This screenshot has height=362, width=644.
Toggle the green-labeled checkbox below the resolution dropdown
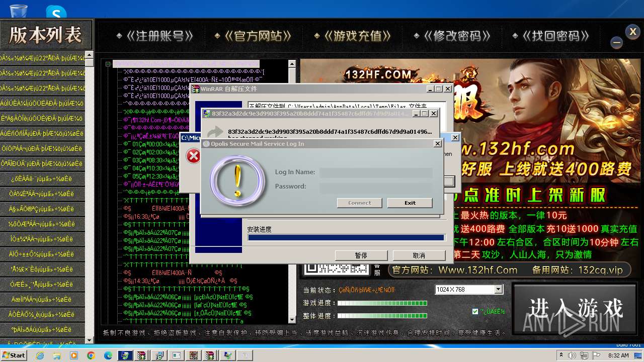pos(475,312)
